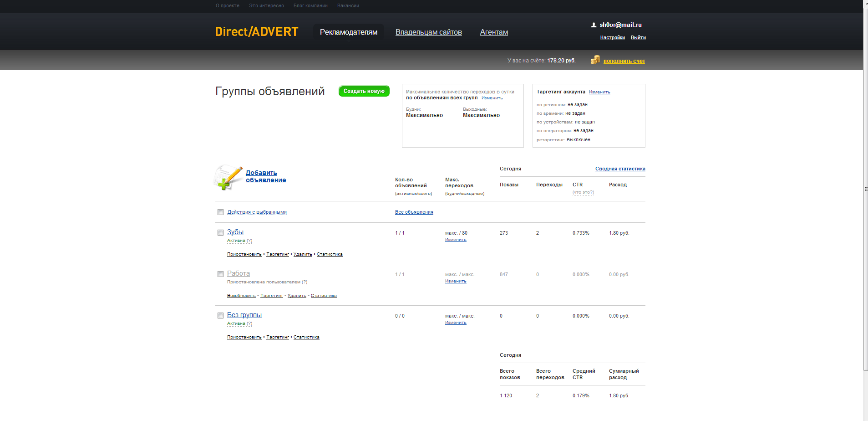
Task: Click the user profile icon beside the email
Action: point(594,25)
